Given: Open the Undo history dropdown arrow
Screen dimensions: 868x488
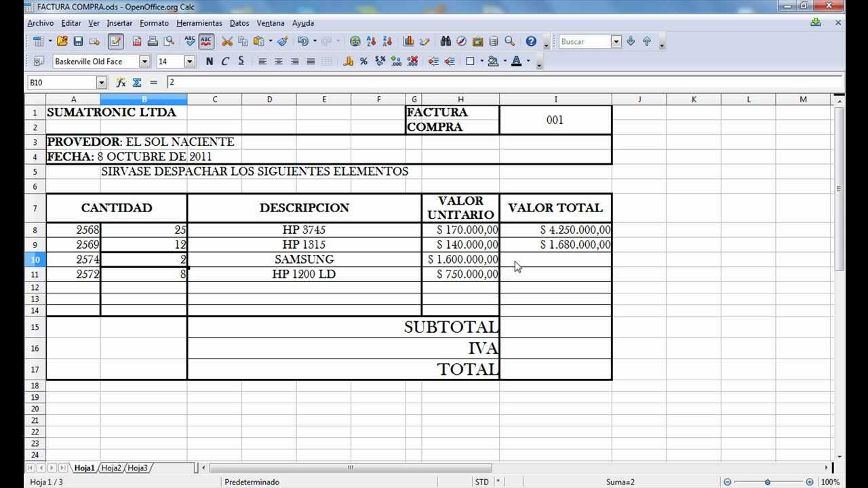Looking at the screenshot, I should 315,41.
